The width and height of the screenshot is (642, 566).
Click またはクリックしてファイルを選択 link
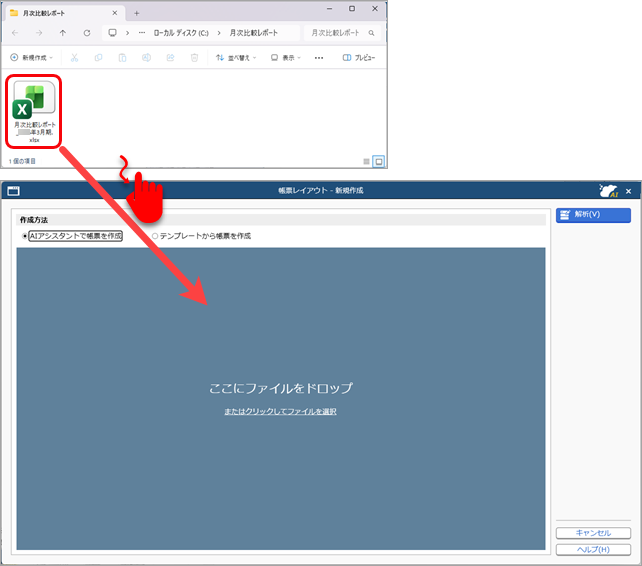click(280, 412)
